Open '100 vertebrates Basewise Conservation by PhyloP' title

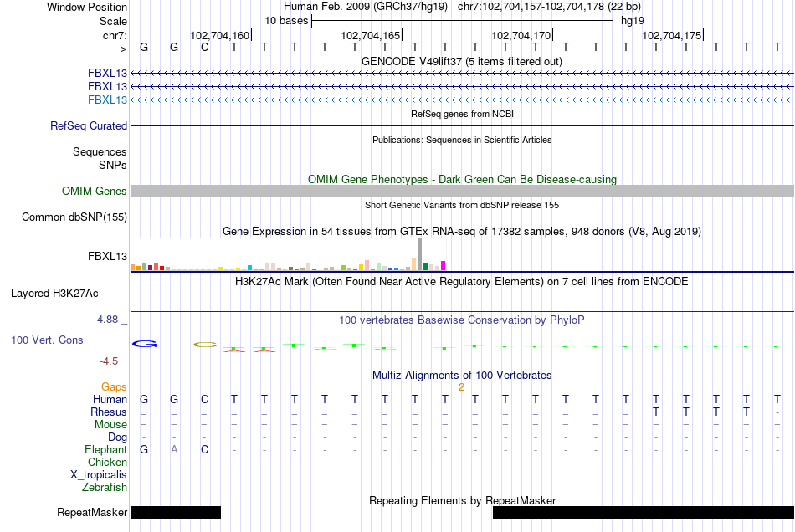(462, 320)
